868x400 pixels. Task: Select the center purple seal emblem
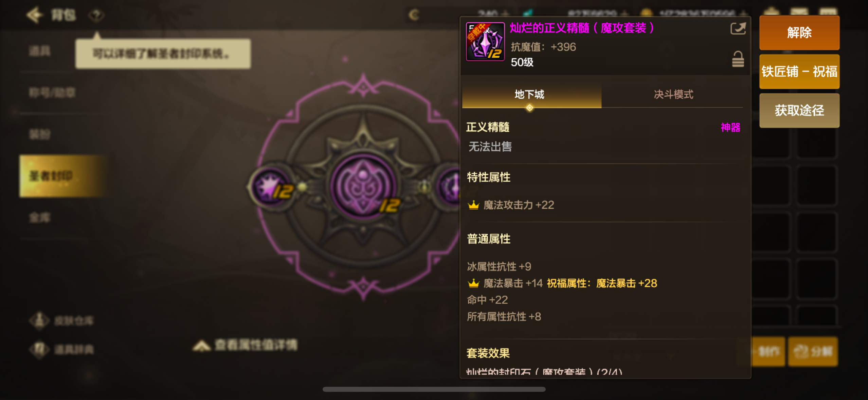click(363, 186)
